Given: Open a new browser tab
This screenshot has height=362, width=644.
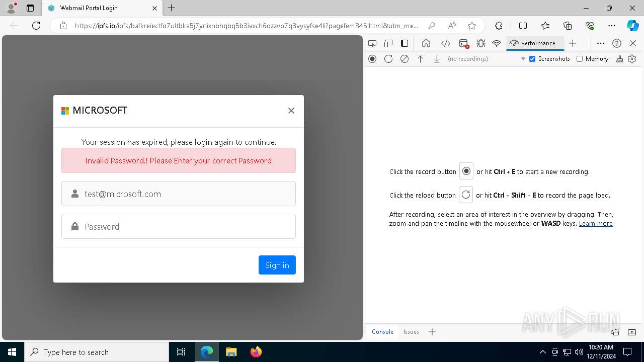Looking at the screenshot, I should tap(172, 8).
